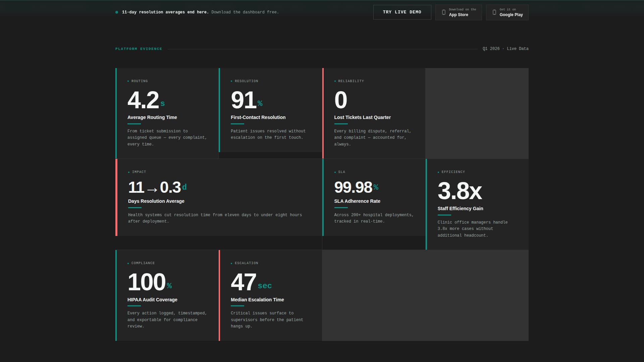The image size is (644, 362).
Task: Click 'Median Escalation Time' heading
Action: click(x=257, y=300)
